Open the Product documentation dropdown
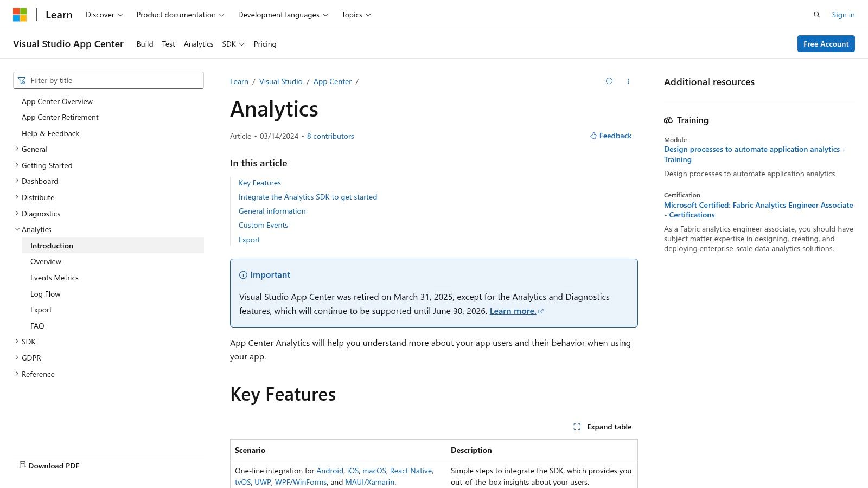This screenshot has height=488, width=868. [x=180, y=15]
